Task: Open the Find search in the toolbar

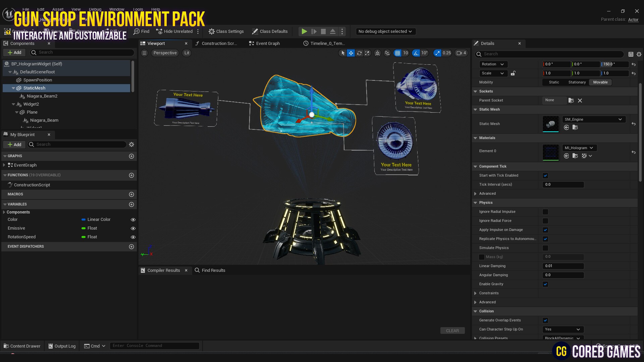Action: [x=141, y=31]
